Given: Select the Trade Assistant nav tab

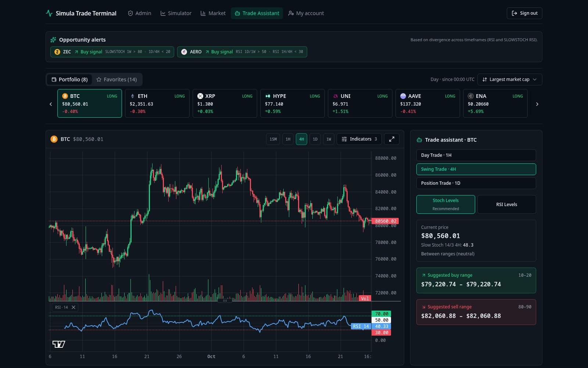Looking at the screenshot, I should (x=257, y=13).
